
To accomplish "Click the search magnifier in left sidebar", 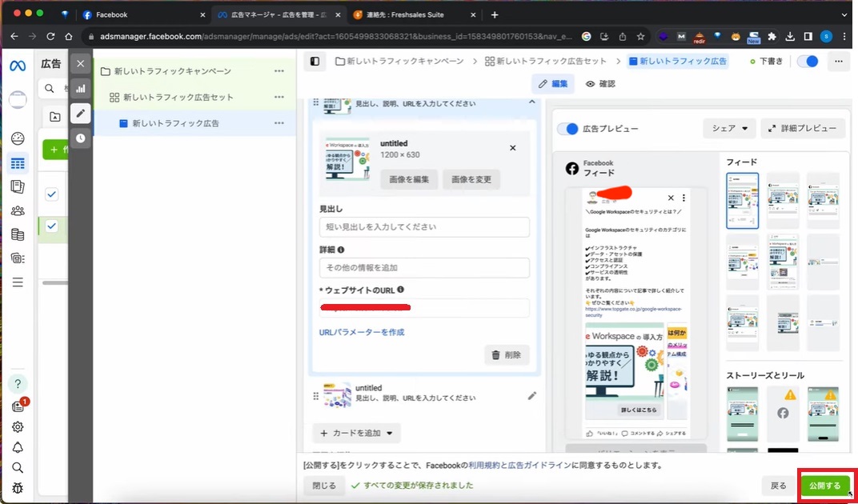I will (18, 468).
